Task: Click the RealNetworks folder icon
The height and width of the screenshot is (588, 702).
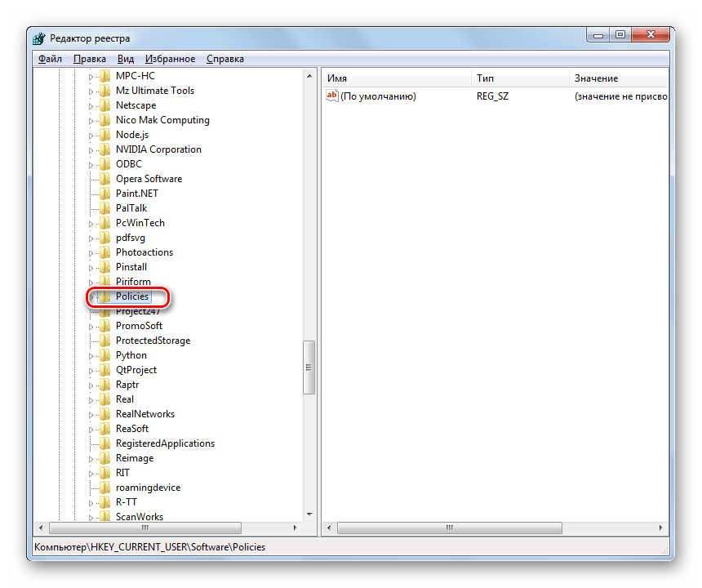Action: pos(105,414)
